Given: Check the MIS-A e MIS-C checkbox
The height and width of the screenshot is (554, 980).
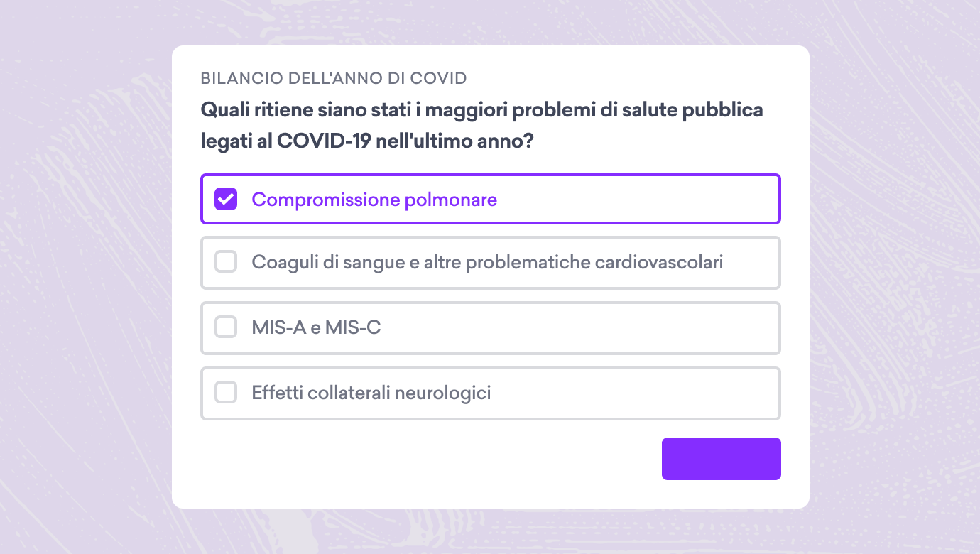Looking at the screenshot, I should (226, 327).
